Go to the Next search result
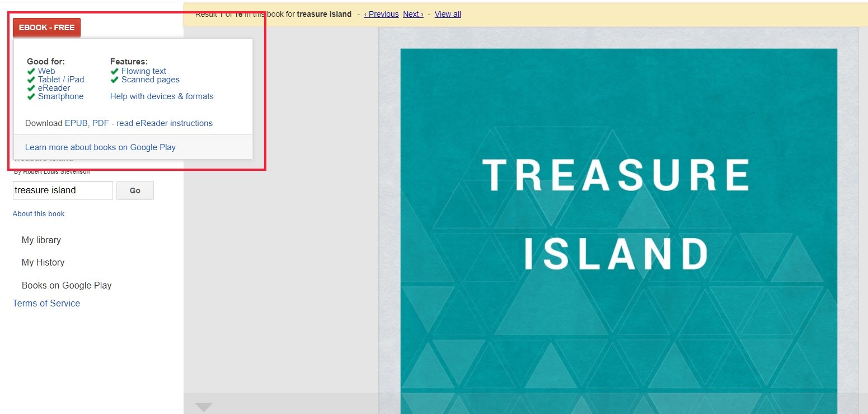 point(413,14)
